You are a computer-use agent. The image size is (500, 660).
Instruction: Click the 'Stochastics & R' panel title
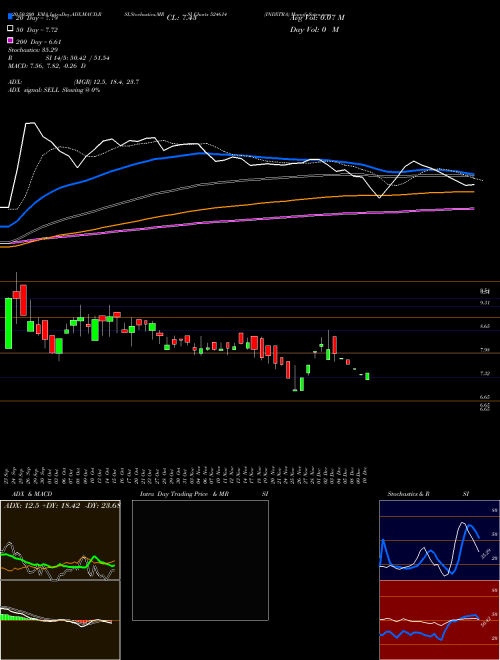pyautogui.click(x=408, y=494)
